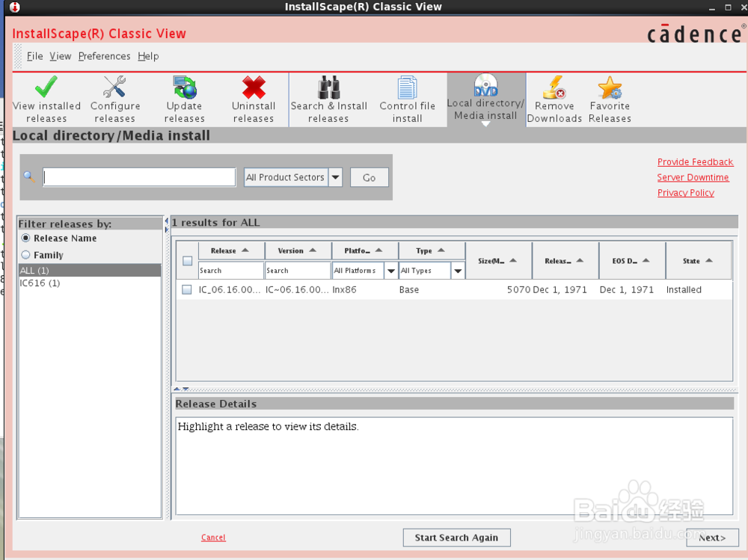Open the View menu
Viewport: 748px width, 560px height.
pos(61,56)
